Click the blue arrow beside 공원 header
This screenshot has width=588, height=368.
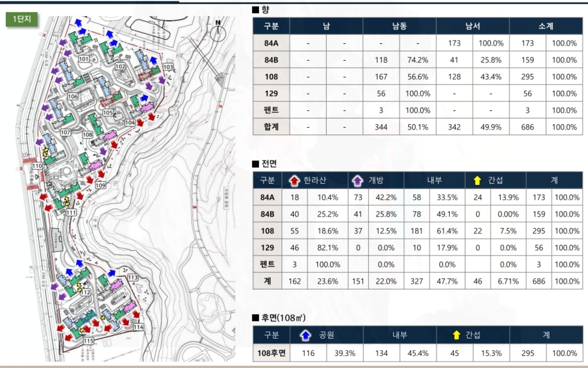coord(305,335)
